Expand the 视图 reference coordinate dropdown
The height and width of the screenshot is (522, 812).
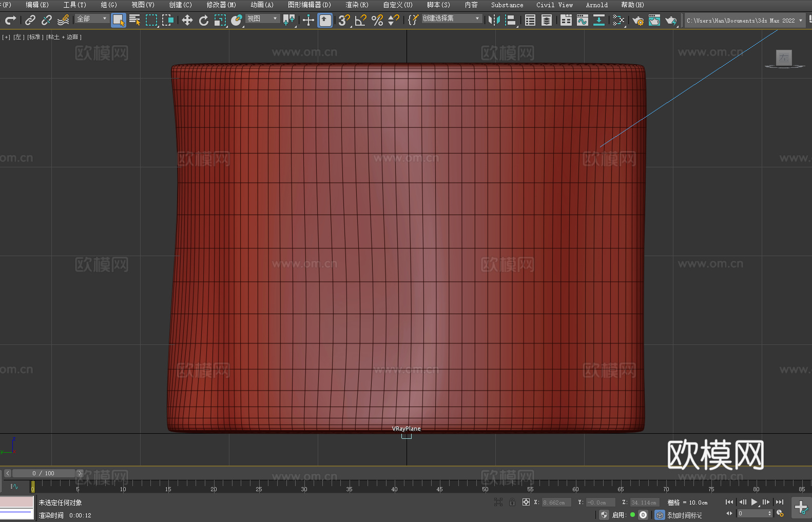tap(262, 18)
